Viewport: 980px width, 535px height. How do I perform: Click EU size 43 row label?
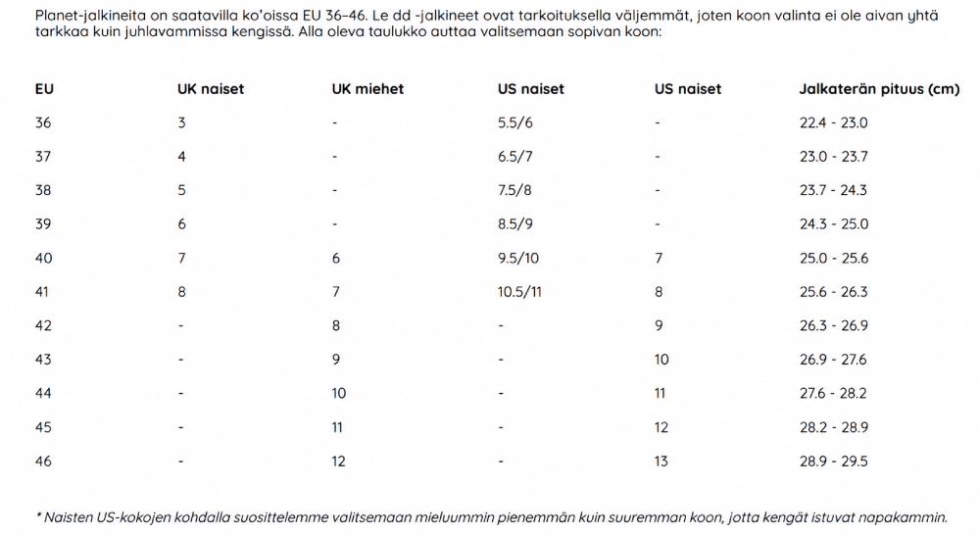tap(44, 360)
